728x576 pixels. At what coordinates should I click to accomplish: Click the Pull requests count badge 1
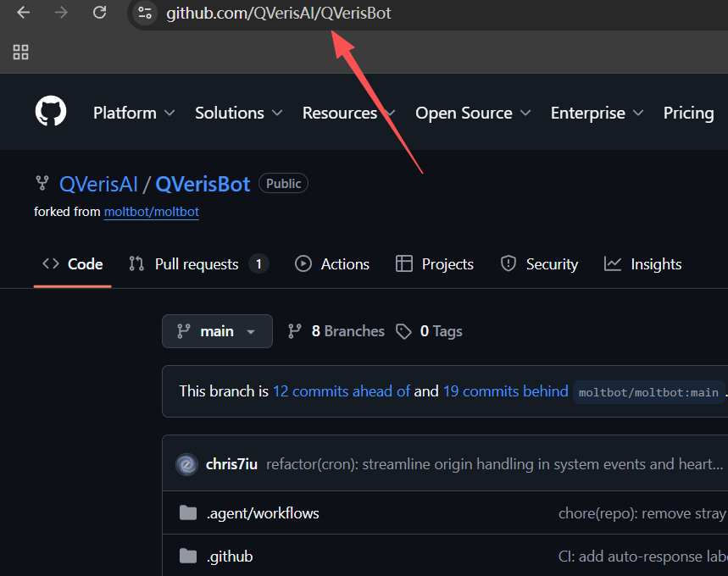258,264
